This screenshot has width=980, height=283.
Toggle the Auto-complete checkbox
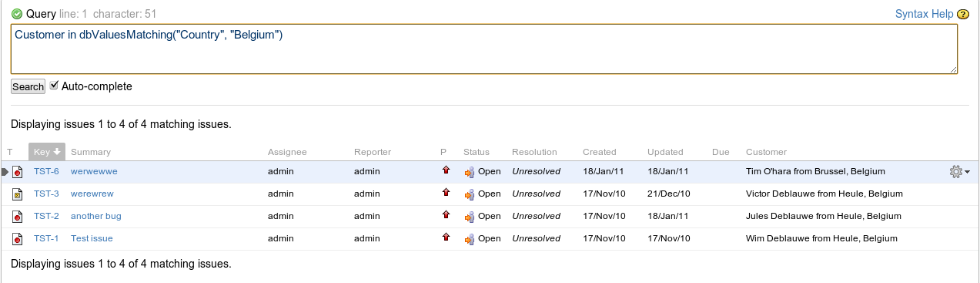(x=54, y=86)
